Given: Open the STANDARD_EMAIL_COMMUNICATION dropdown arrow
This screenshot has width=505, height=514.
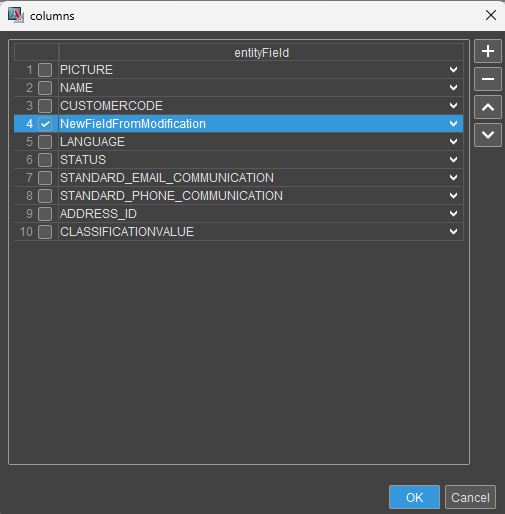Looking at the screenshot, I should (453, 178).
